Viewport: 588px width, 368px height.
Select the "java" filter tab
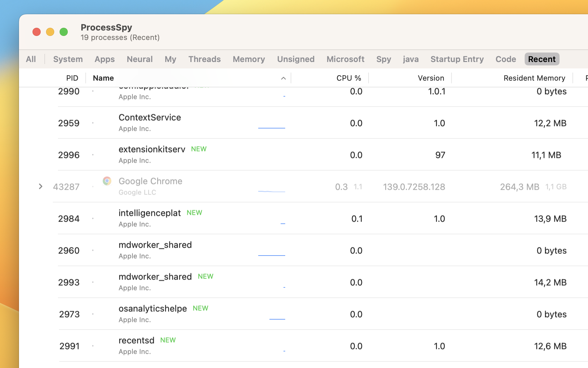click(x=411, y=59)
